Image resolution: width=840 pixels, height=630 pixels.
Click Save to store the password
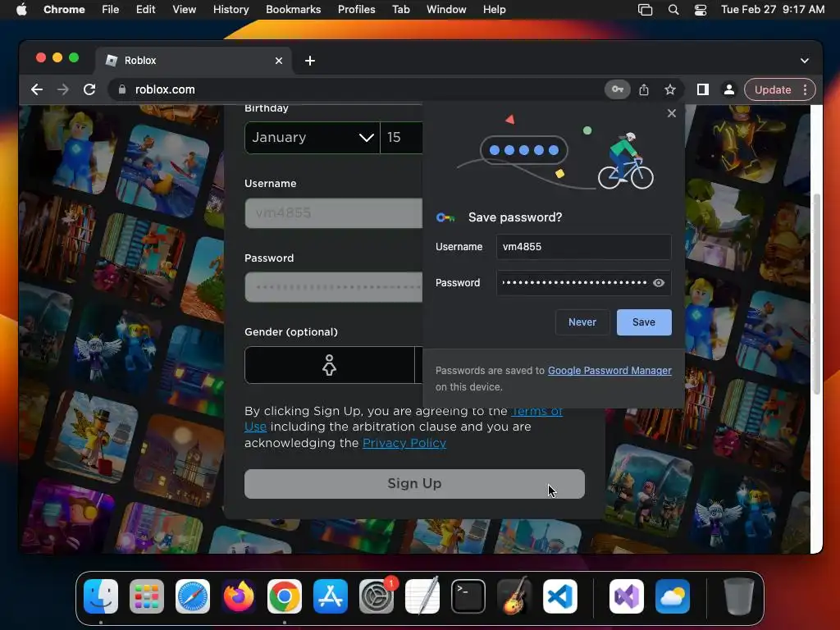pos(643,322)
